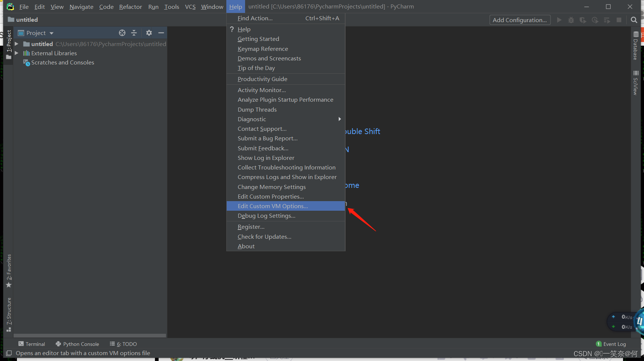Open the Terminal tool window

(x=32, y=344)
